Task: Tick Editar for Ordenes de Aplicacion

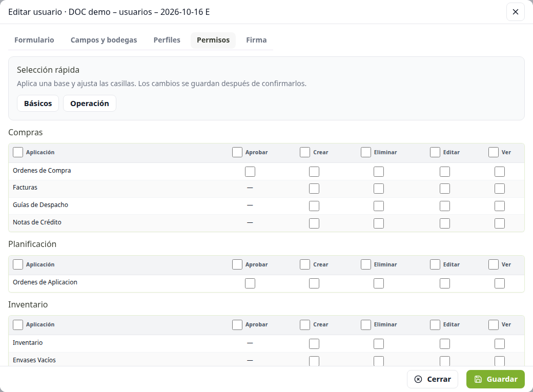Action: coord(445,283)
